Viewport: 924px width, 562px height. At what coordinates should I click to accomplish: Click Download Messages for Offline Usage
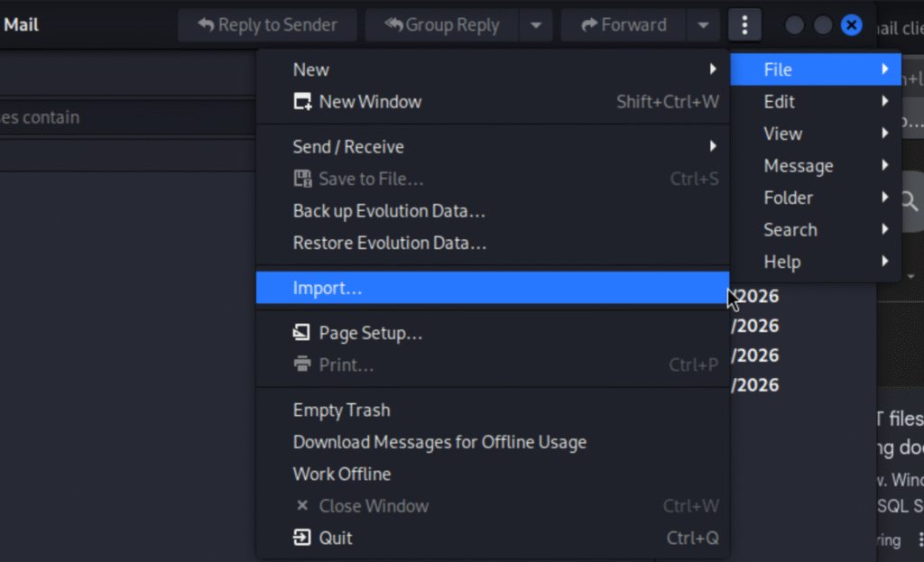click(x=439, y=442)
